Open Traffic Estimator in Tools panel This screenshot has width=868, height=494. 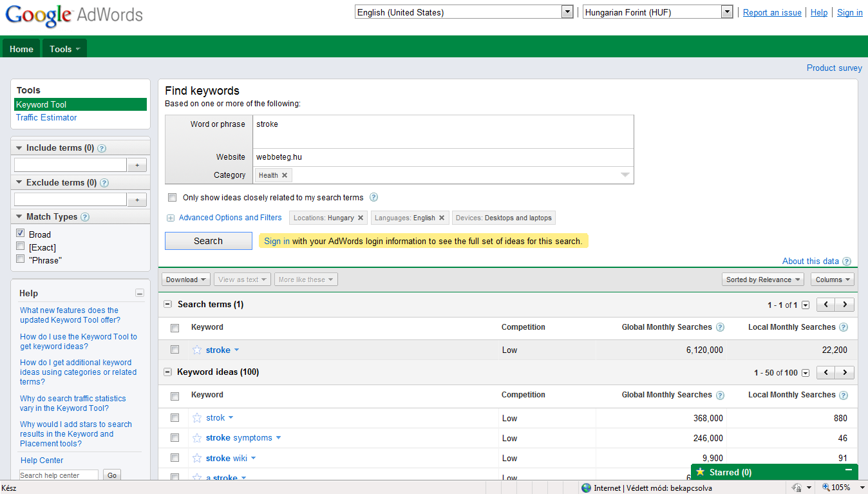point(46,118)
